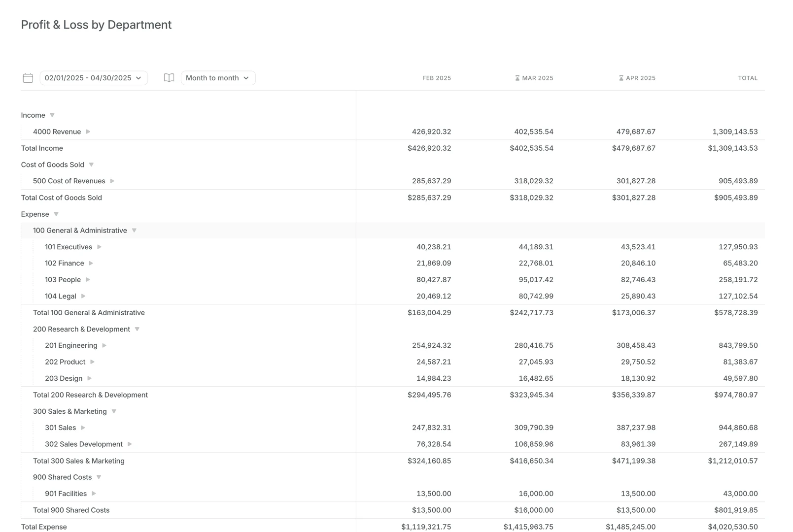Open the date range selector dropdown
The width and height of the screenshot is (793, 532).
93,77
